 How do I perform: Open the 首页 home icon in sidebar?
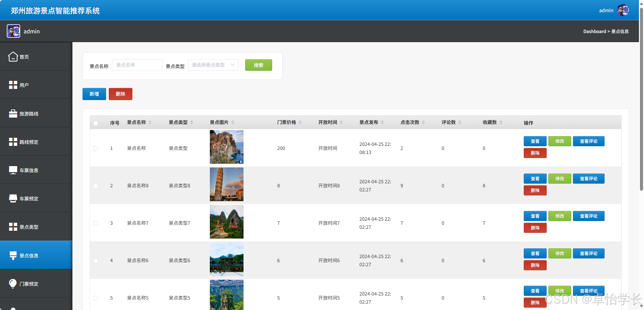pyautogui.click(x=13, y=57)
